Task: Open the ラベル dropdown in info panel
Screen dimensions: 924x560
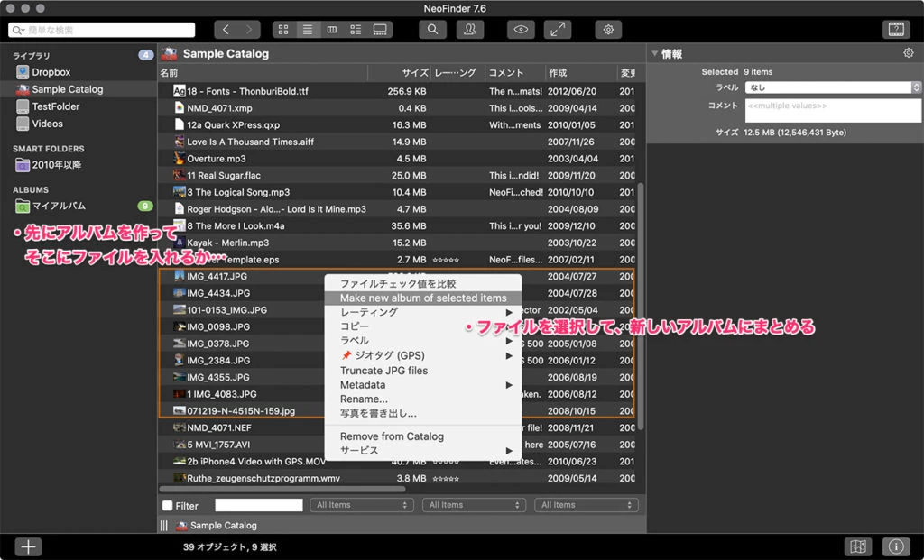Action: [x=833, y=87]
